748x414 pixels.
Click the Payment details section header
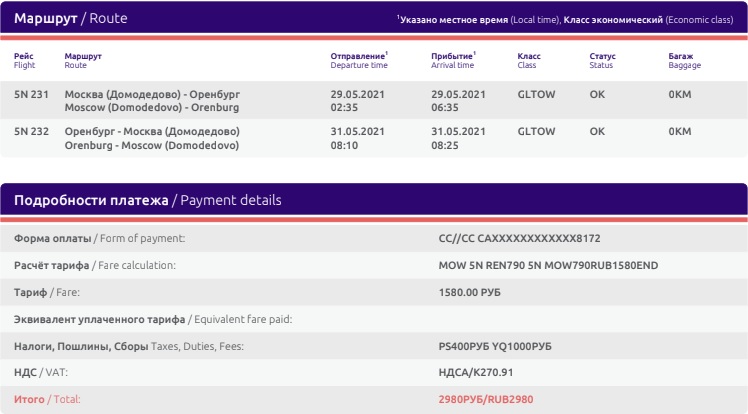pos(147,200)
